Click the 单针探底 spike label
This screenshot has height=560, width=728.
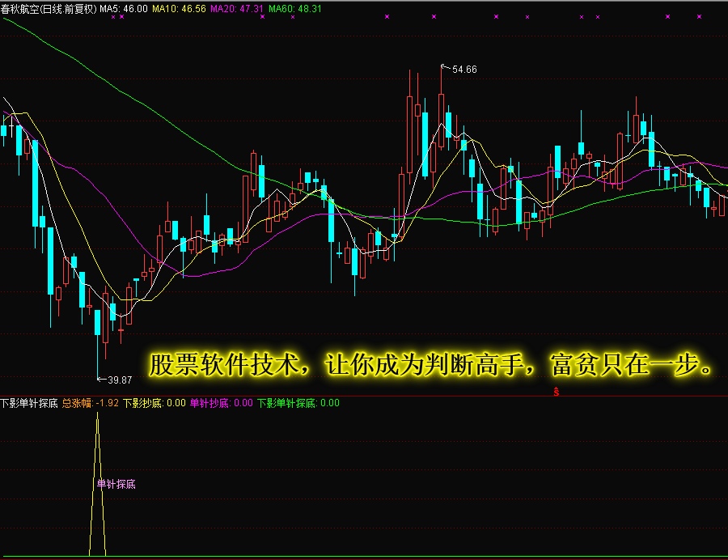tap(116, 484)
